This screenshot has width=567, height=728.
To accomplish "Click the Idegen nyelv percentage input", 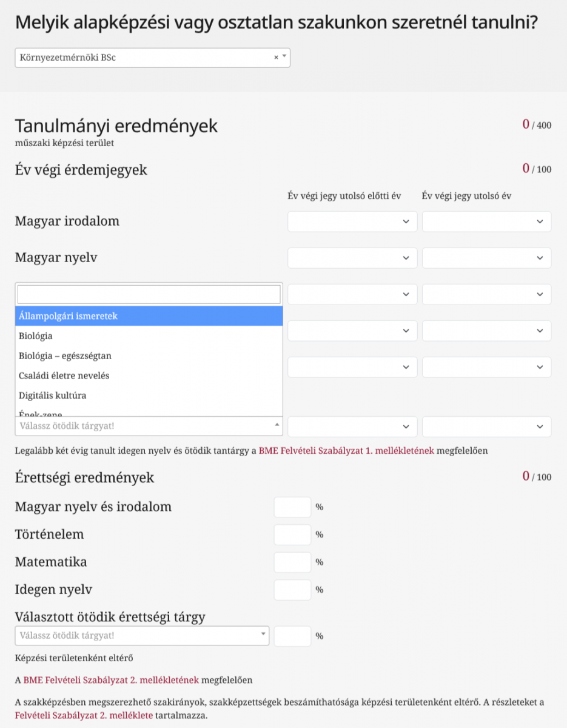I will (x=292, y=590).
